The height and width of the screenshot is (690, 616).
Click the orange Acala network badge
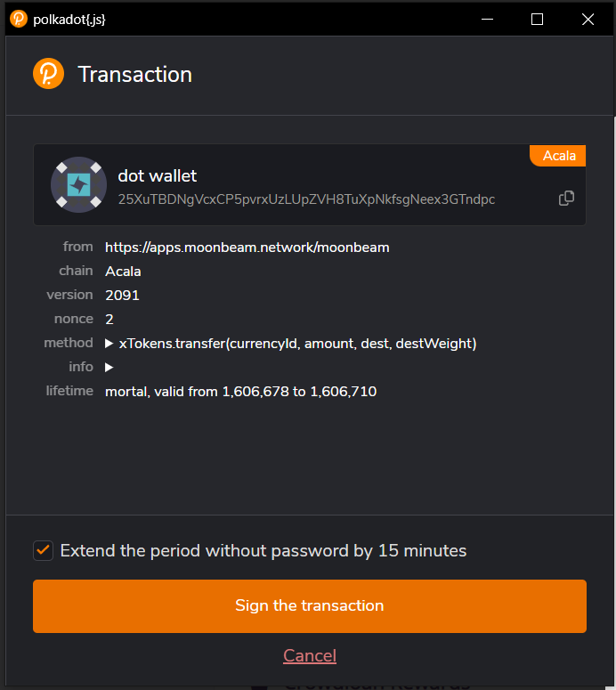[x=558, y=156]
